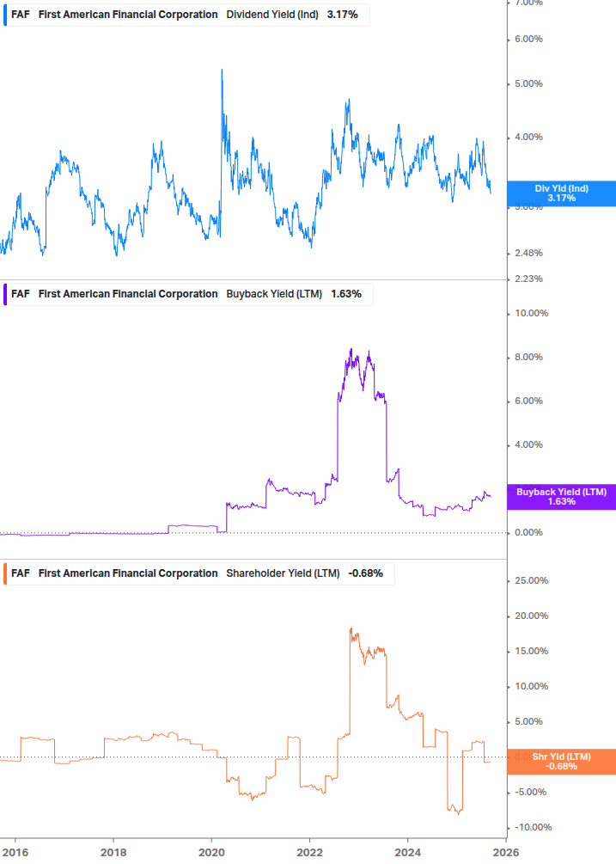Click the 2020 label on the time axis

pyautogui.click(x=211, y=853)
